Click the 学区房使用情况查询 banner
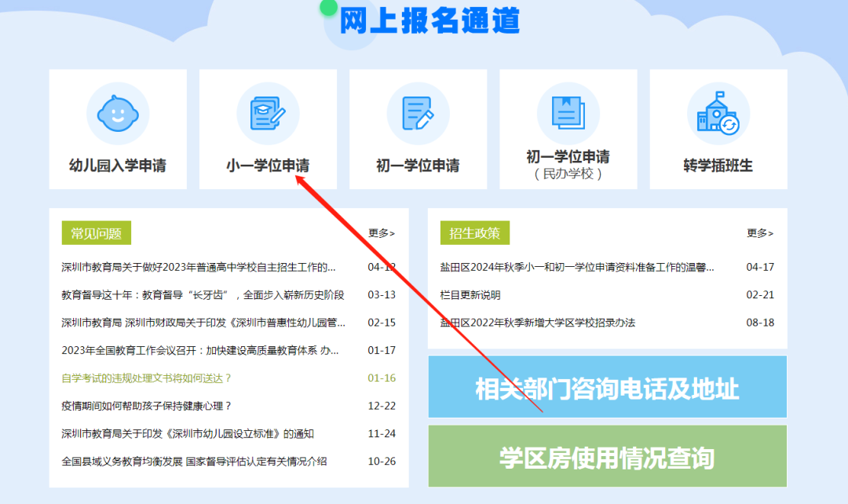848x504 pixels. coord(607,456)
